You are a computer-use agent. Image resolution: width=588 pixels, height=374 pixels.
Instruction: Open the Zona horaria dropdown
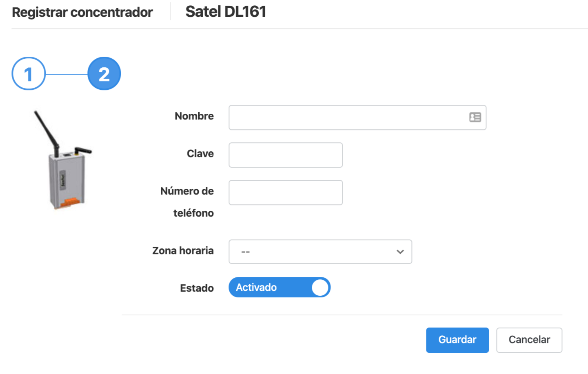click(x=320, y=252)
